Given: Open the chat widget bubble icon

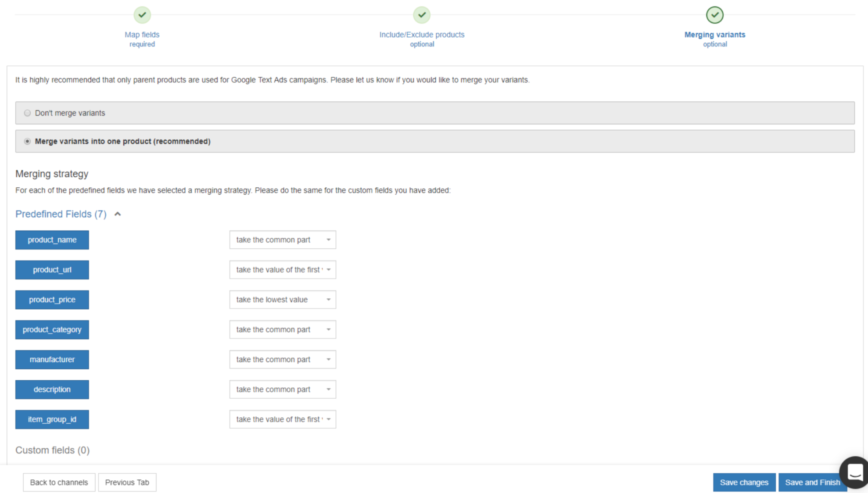Looking at the screenshot, I should pos(854,472).
